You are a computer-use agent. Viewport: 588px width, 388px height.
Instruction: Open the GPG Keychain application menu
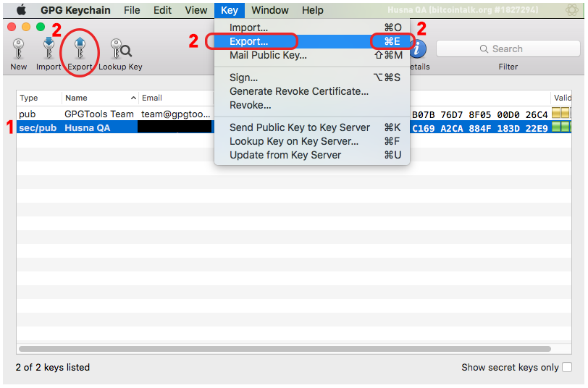75,10
